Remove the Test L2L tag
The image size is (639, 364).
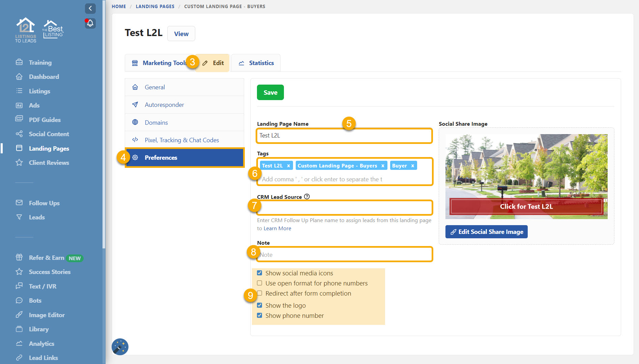coord(288,166)
